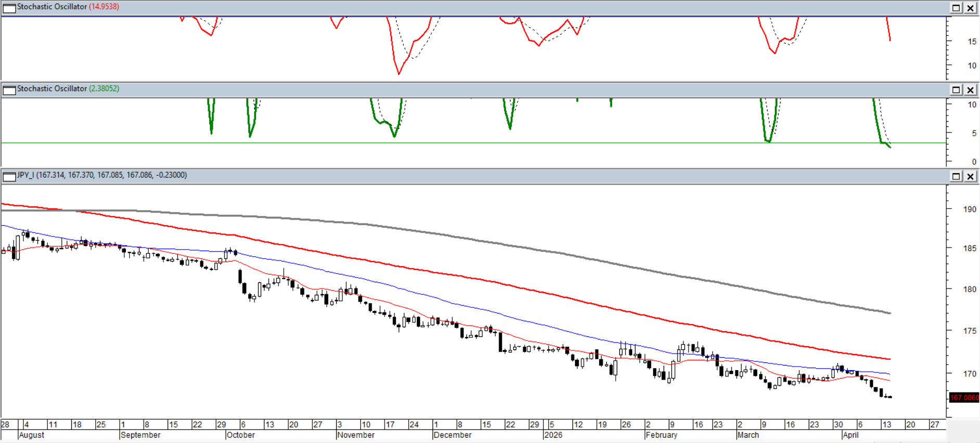Select the JPY_I panel title with OHLC values
980x443 pixels.
(101, 175)
